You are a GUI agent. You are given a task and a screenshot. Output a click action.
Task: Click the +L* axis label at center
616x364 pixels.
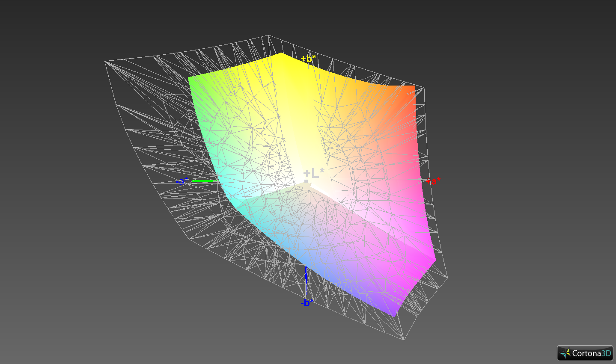pyautogui.click(x=314, y=173)
